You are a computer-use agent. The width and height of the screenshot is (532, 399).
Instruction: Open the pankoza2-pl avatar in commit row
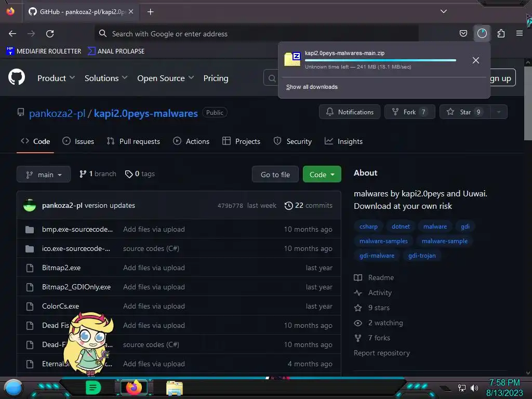click(30, 205)
